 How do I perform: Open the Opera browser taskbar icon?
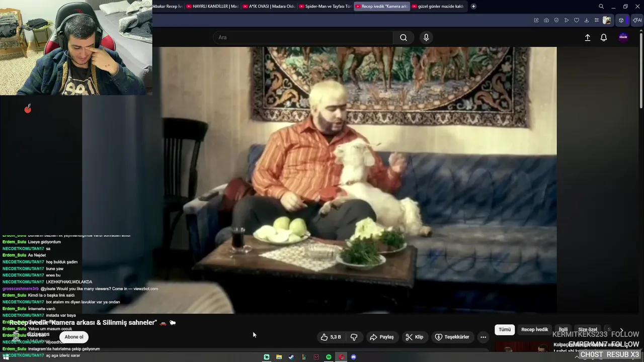point(341,357)
